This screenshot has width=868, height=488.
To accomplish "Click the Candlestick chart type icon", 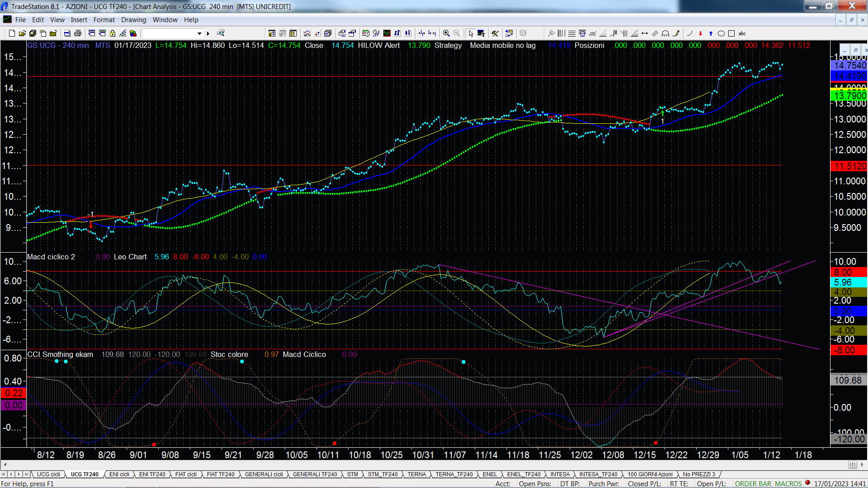I will pyautogui.click(x=408, y=33).
